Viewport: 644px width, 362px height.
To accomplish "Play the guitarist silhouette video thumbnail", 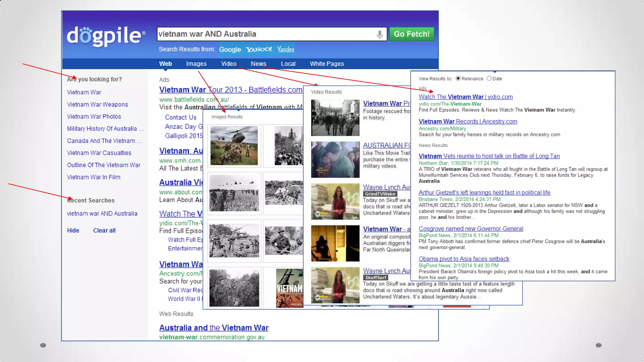I will point(335,243).
